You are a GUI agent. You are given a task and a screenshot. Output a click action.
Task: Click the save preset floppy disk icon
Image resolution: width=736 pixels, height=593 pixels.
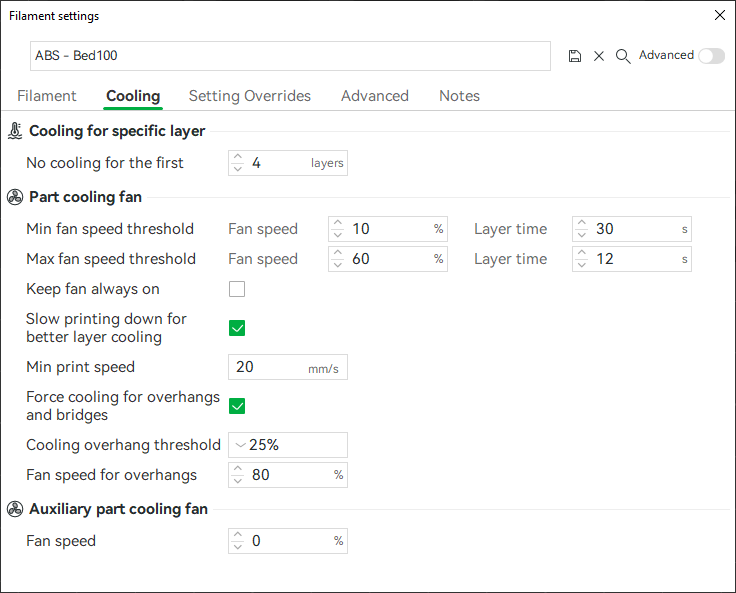[x=575, y=56]
